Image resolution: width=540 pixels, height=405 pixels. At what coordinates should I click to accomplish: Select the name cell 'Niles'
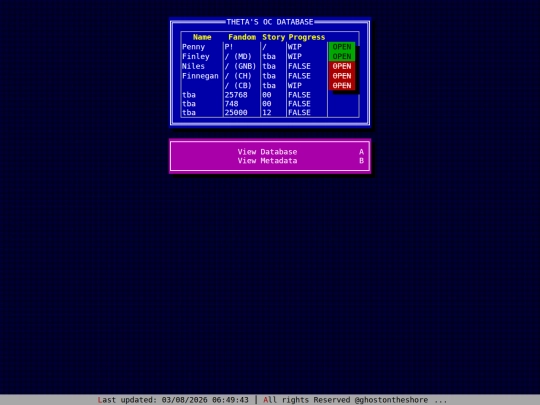pyautogui.click(x=193, y=66)
